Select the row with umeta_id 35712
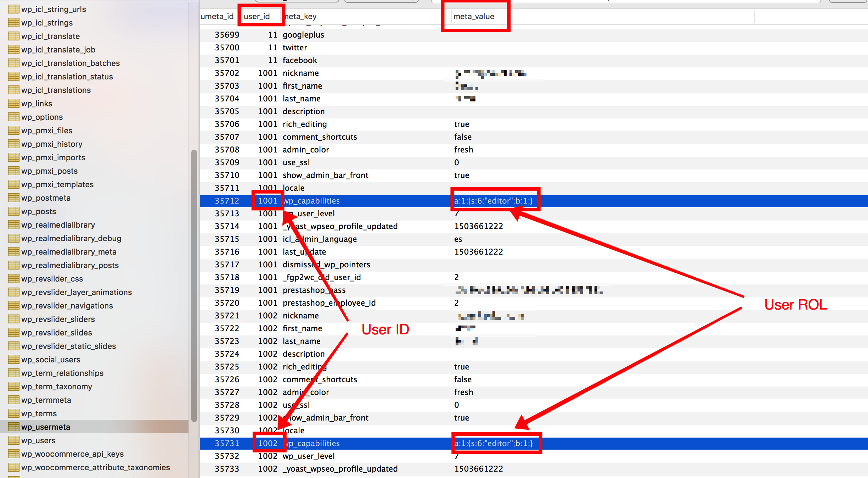868x478 pixels. pyautogui.click(x=227, y=201)
